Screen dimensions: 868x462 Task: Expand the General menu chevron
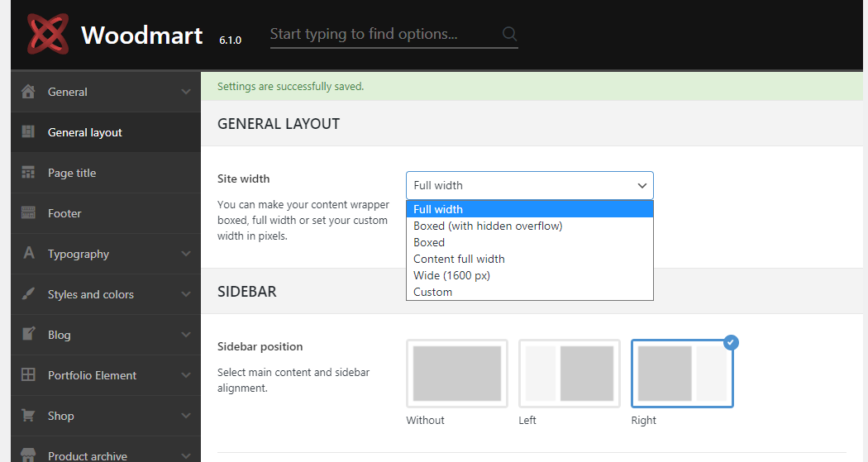click(186, 92)
